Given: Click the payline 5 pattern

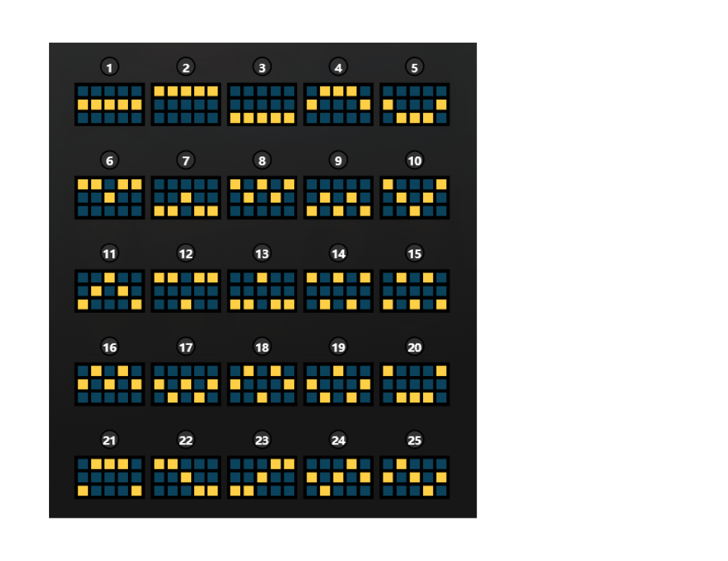Looking at the screenshot, I should (x=414, y=104).
